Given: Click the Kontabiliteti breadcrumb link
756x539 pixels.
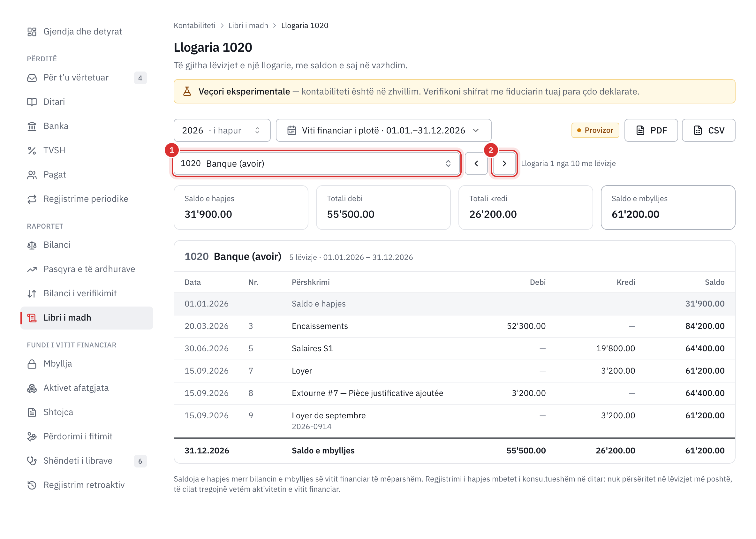Looking at the screenshot, I should coord(194,26).
